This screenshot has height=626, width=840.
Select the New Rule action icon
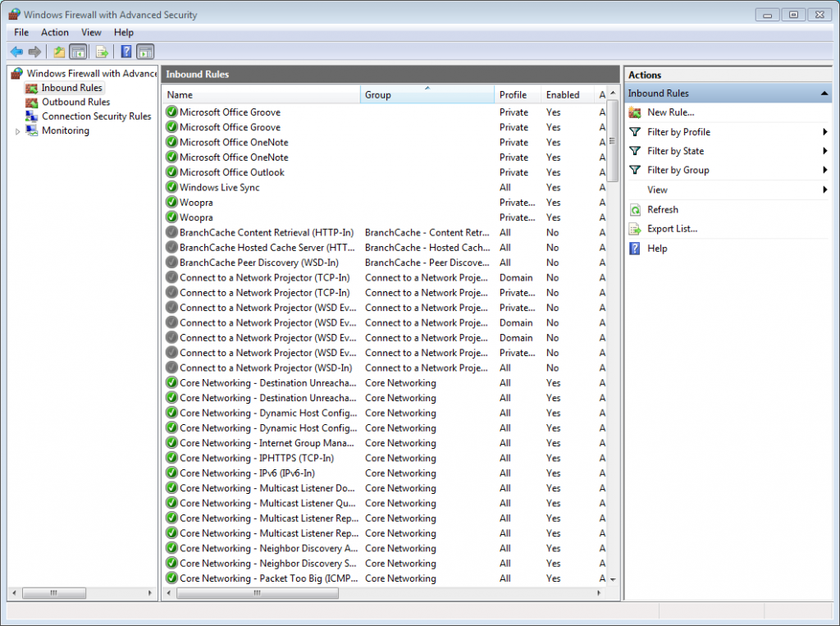(636, 112)
